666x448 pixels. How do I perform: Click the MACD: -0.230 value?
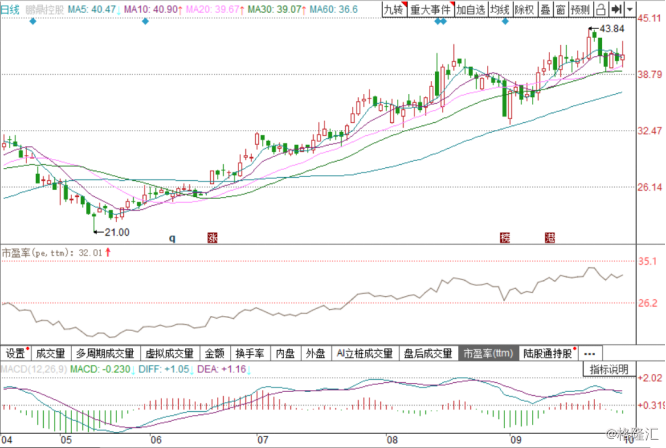[100, 369]
